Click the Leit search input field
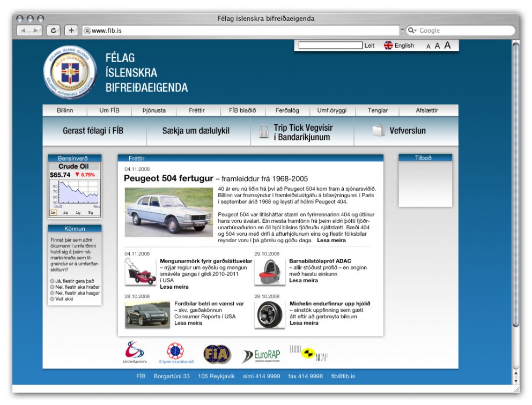532x405 pixels. click(x=330, y=46)
